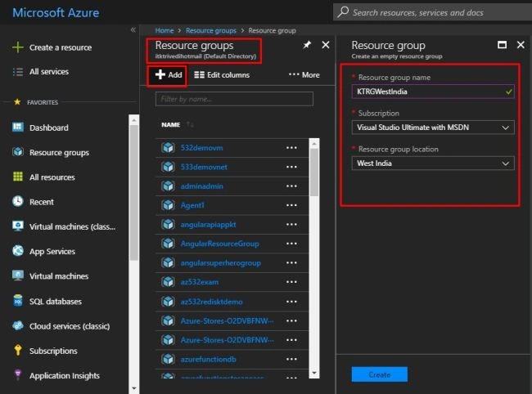Open Cloud services (classic) icon
The width and height of the screenshot is (532, 394).
18,325
